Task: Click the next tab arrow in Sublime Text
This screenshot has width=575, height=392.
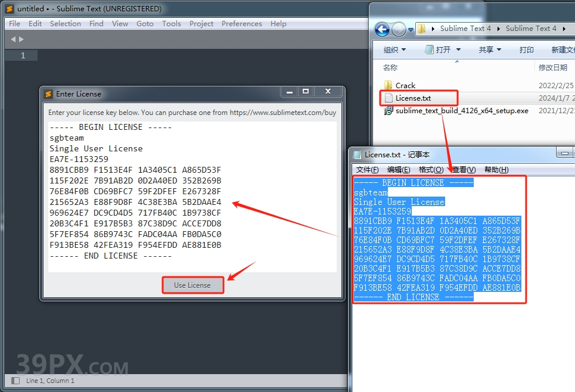Action: 21,39
